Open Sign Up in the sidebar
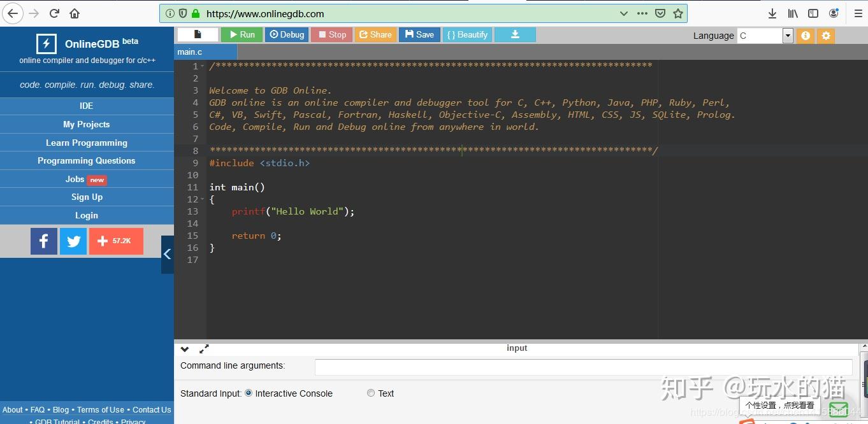Viewport: 868px width, 424px height. 87,197
